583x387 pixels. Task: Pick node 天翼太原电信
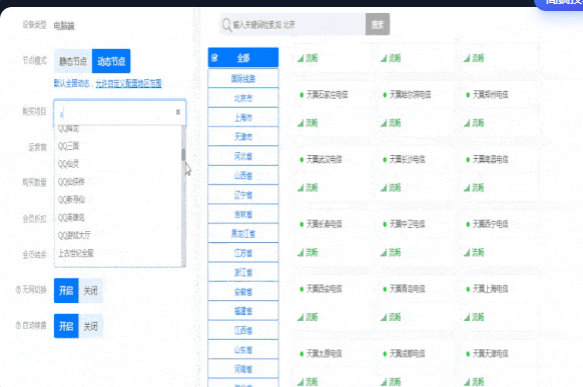pos(324,354)
